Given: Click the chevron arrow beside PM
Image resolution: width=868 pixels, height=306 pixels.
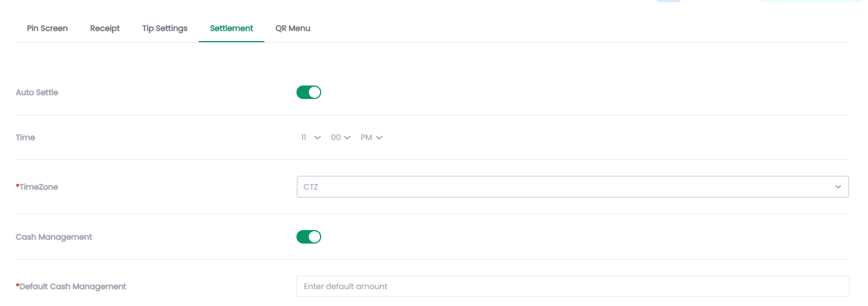Looking at the screenshot, I should [379, 137].
